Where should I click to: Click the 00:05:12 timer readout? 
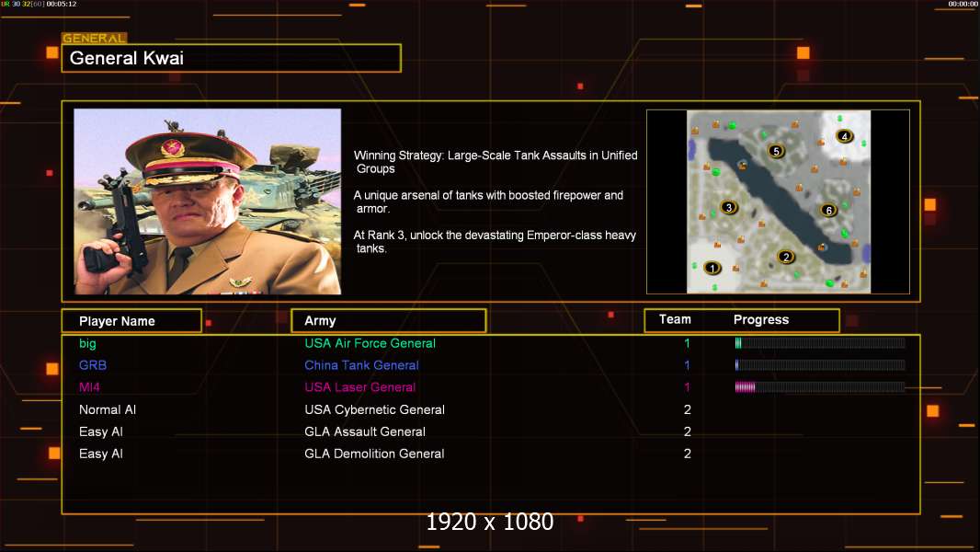[x=62, y=4]
